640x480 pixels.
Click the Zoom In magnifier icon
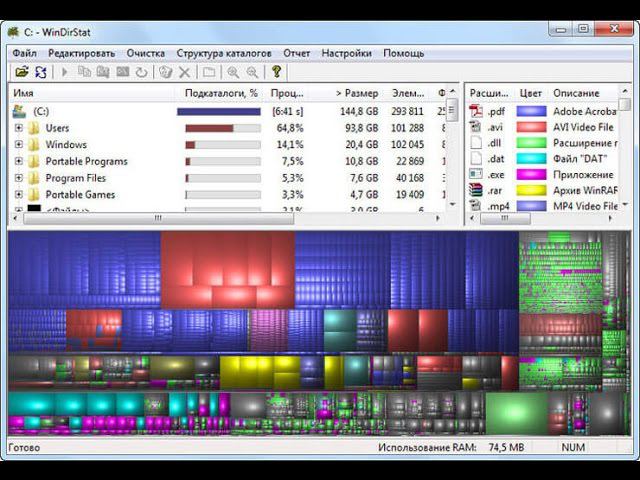point(233,72)
